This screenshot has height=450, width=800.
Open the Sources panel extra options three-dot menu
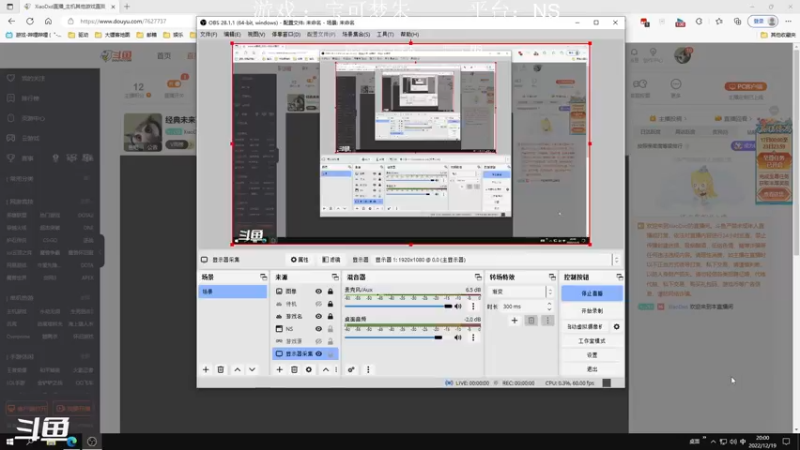(336, 369)
